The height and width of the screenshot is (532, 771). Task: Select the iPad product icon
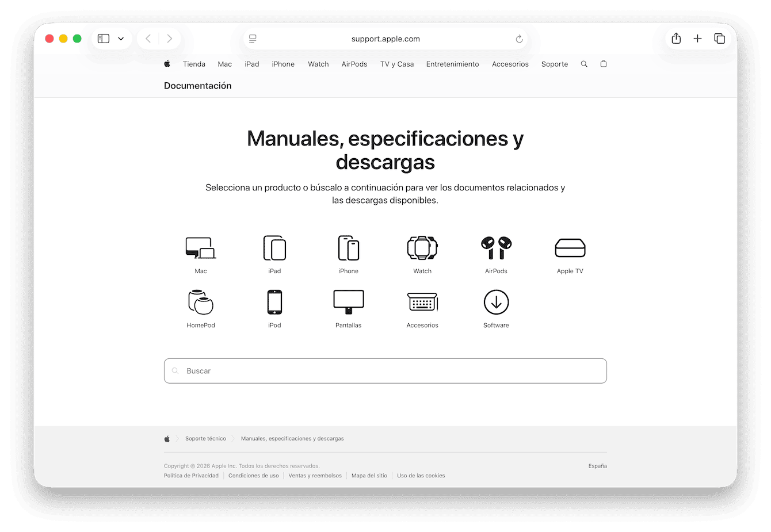274,248
